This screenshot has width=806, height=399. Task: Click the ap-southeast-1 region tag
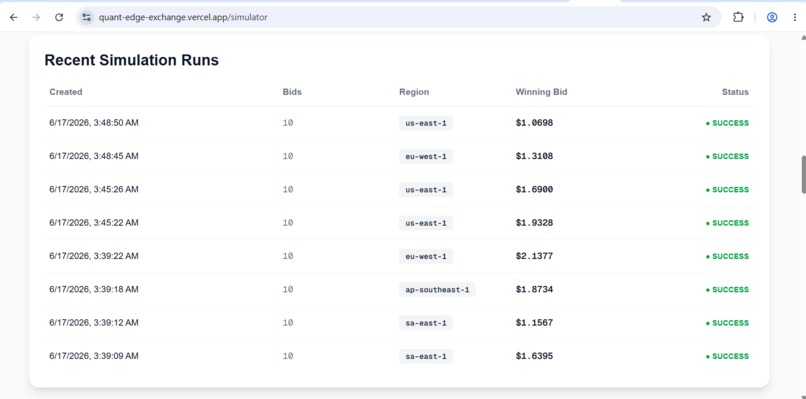click(x=437, y=289)
